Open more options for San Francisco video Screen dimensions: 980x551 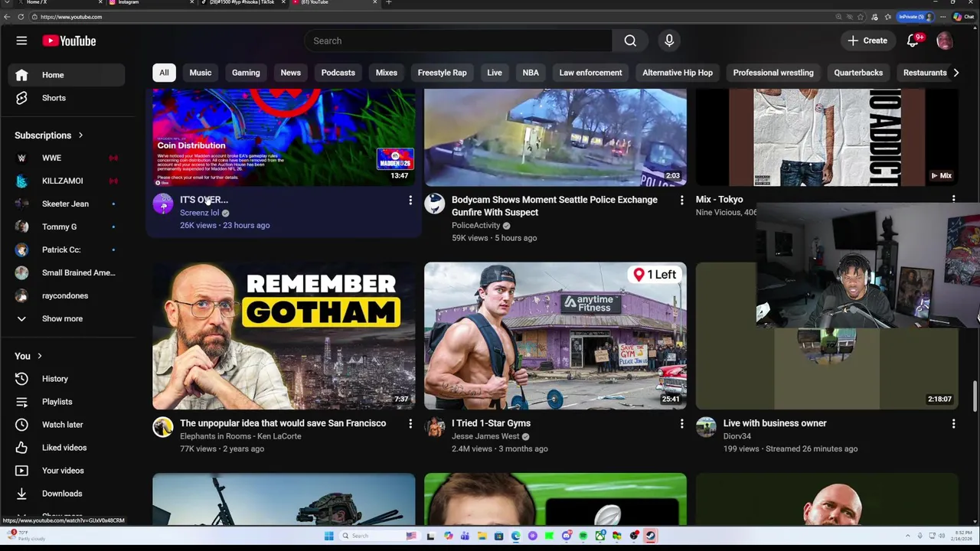pos(410,423)
